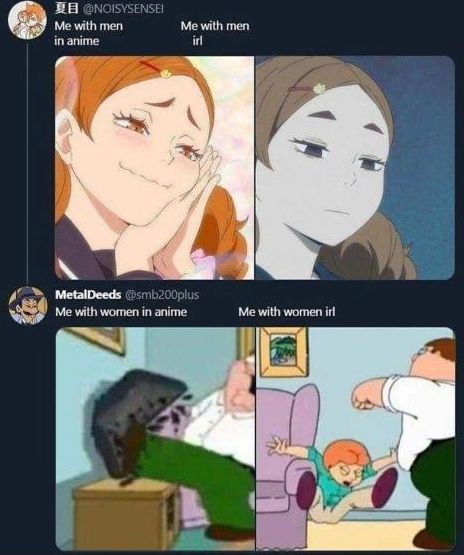Open MetalDeeds' profile avatar

point(28,305)
